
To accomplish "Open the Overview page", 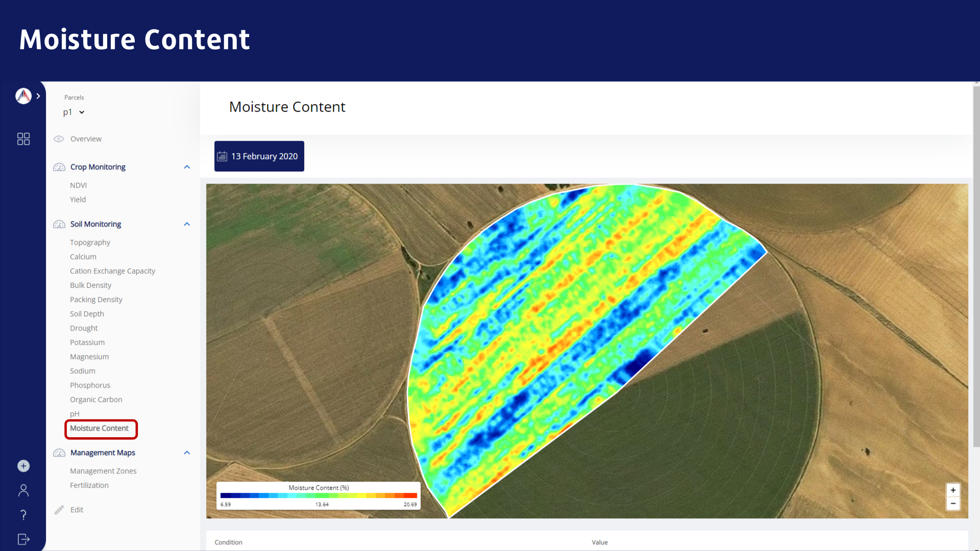I will point(86,139).
